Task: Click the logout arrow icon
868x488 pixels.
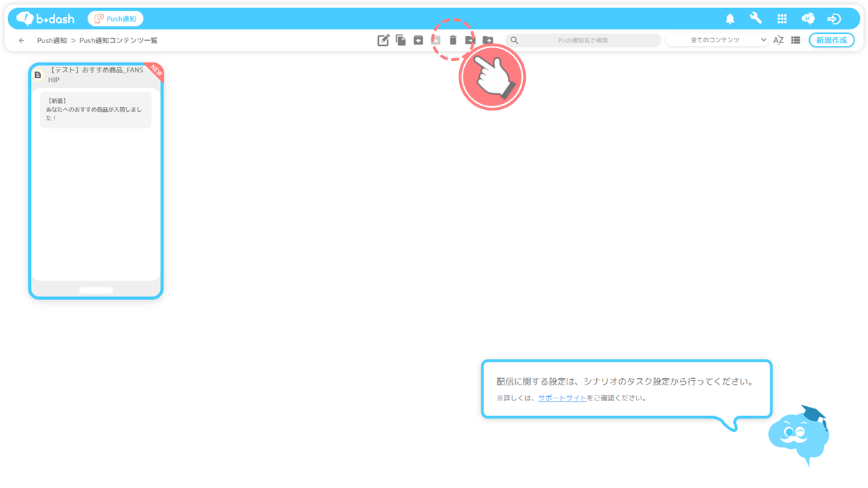Action: pyautogui.click(x=834, y=19)
